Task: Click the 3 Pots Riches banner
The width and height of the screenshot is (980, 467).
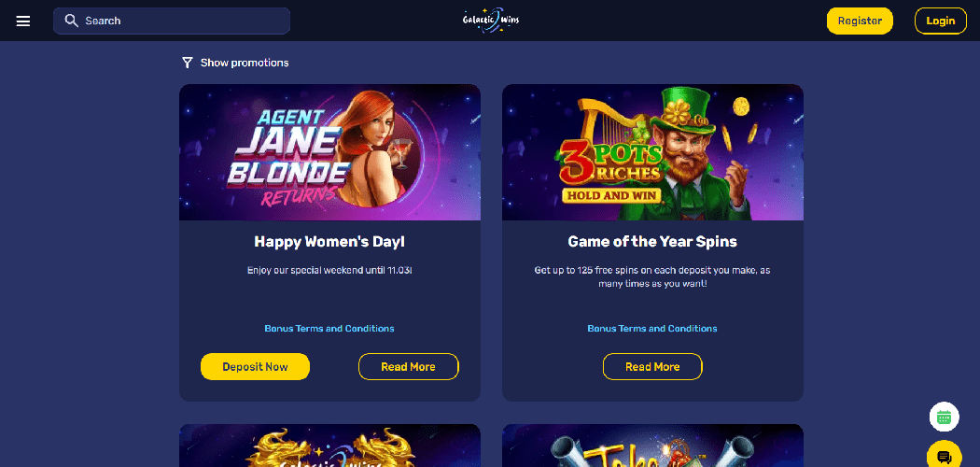Action: point(652,152)
